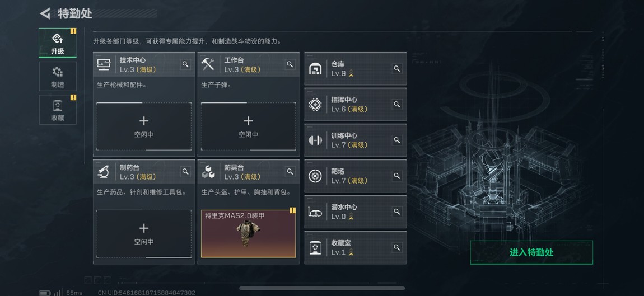View details of 制药台 via magnifier
The width and height of the screenshot is (644, 296).
[x=186, y=172]
